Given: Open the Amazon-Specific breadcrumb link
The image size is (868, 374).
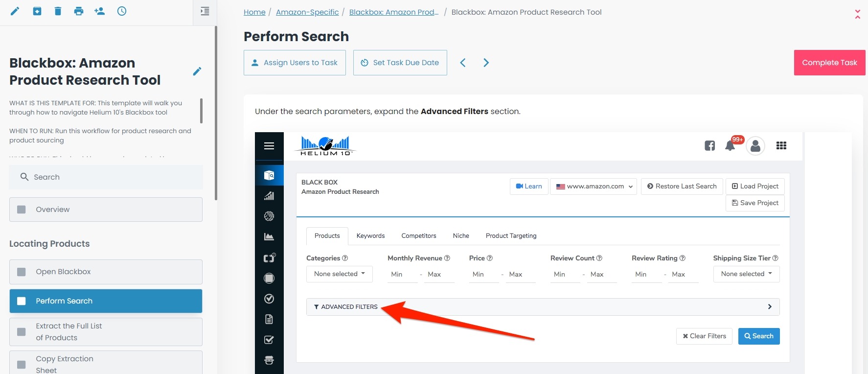Looking at the screenshot, I should point(307,12).
